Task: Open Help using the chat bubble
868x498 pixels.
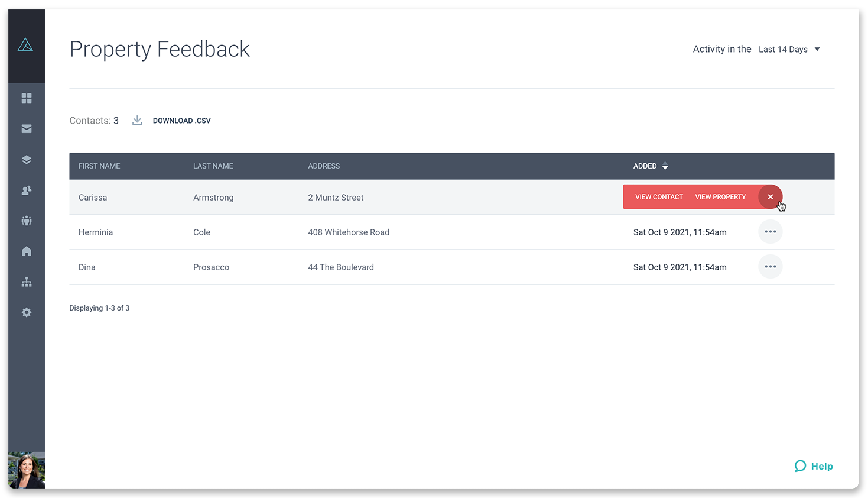Action: coord(801,466)
